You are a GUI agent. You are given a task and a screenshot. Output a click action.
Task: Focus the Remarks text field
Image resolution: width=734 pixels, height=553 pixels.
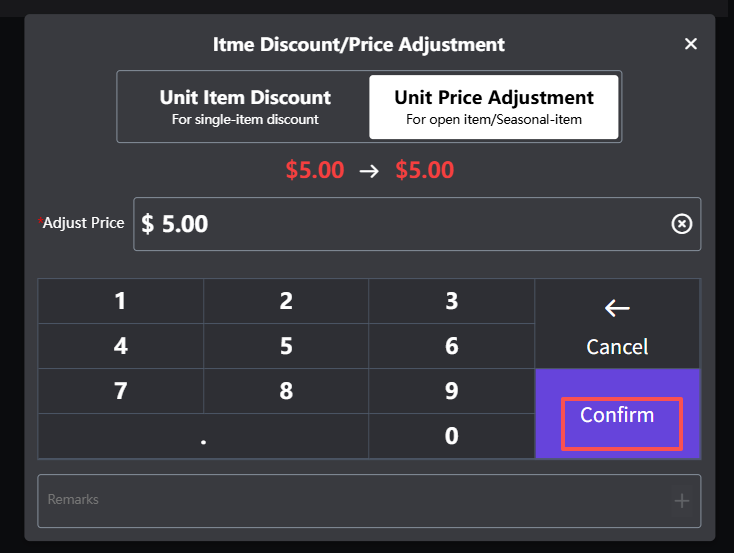coord(350,500)
